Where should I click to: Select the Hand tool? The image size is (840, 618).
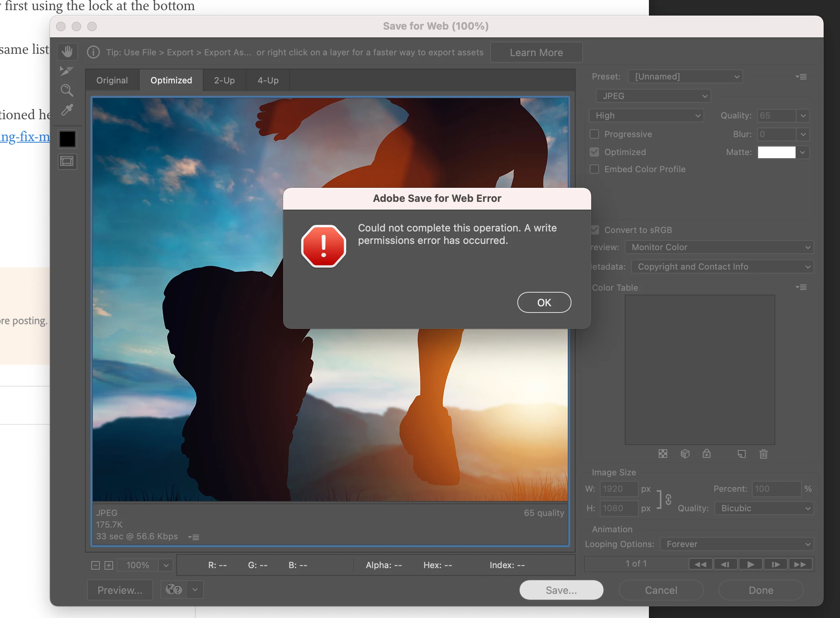[67, 52]
